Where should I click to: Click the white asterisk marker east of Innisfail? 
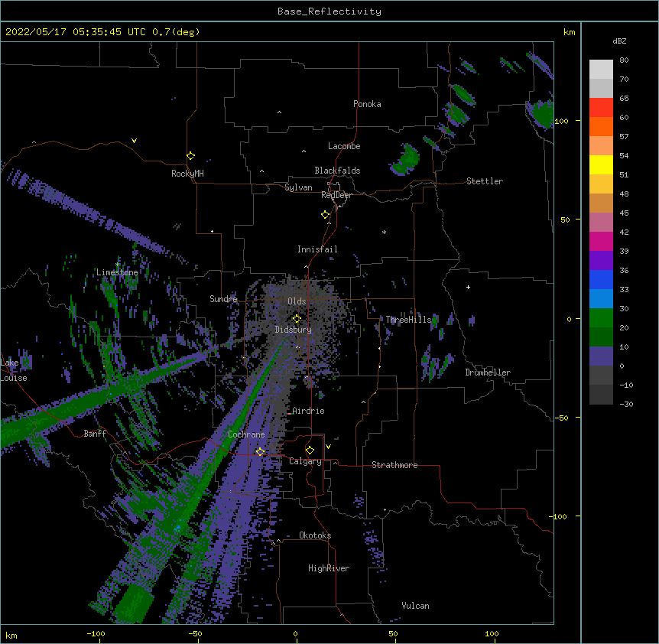pyautogui.click(x=384, y=232)
